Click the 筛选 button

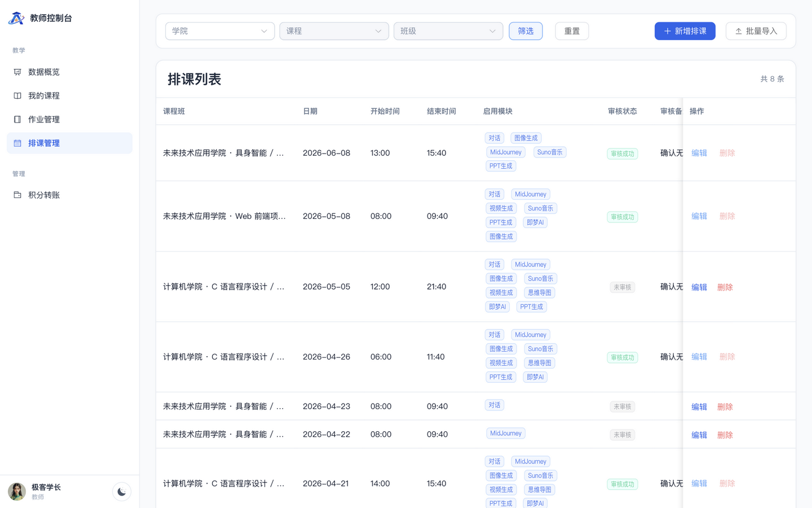526,31
